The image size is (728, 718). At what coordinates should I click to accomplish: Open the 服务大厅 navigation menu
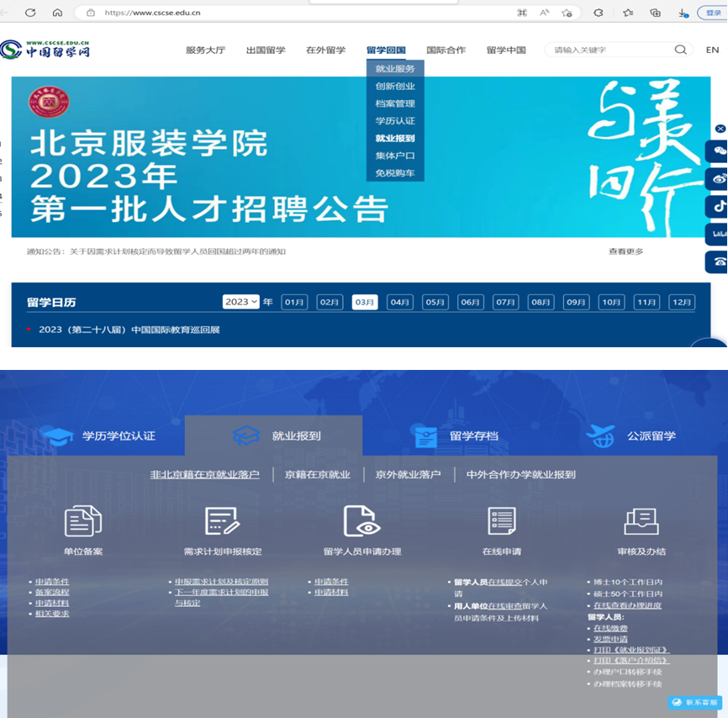click(x=205, y=50)
